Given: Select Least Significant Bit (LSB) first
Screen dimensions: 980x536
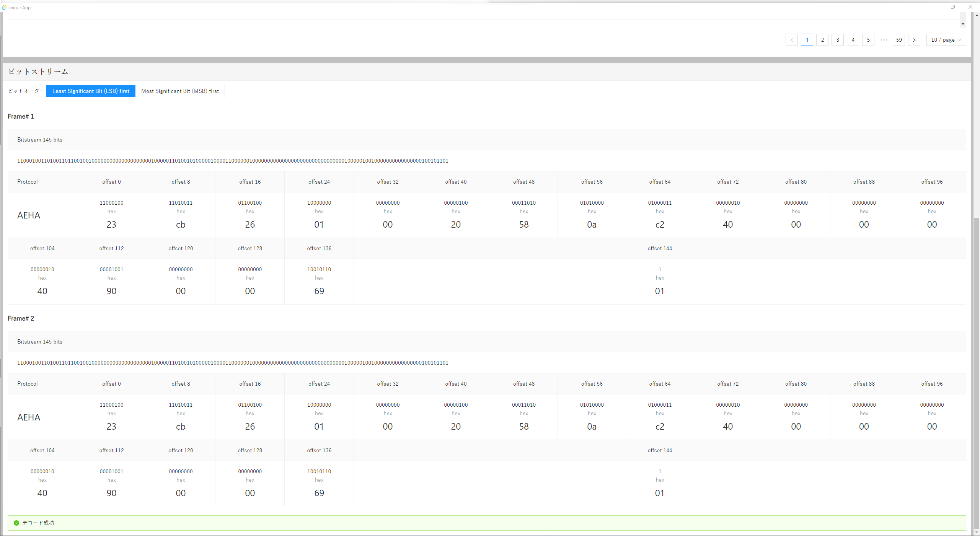Looking at the screenshot, I should pos(91,91).
